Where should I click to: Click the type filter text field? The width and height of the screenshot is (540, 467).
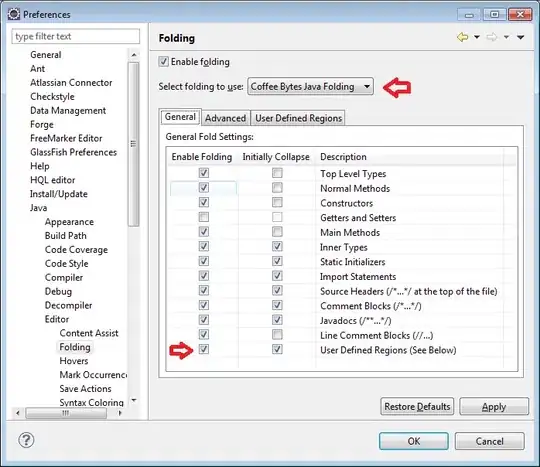click(x=76, y=36)
